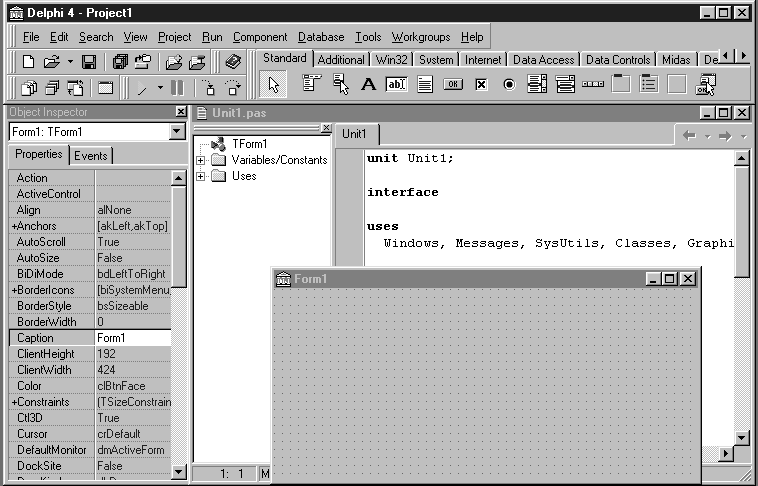Click the Trace Into icon
758x486 pixels.
[x=209, y=88]
